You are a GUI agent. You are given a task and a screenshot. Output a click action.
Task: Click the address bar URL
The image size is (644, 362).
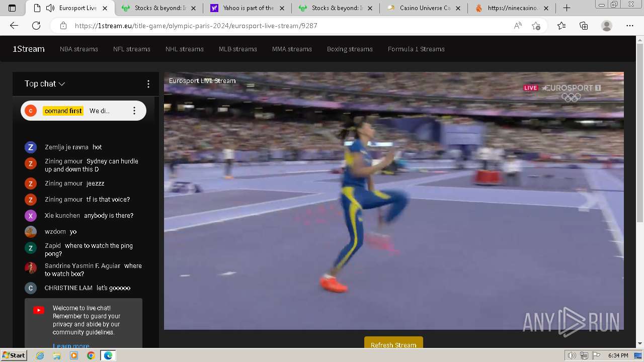click(196, 26)
